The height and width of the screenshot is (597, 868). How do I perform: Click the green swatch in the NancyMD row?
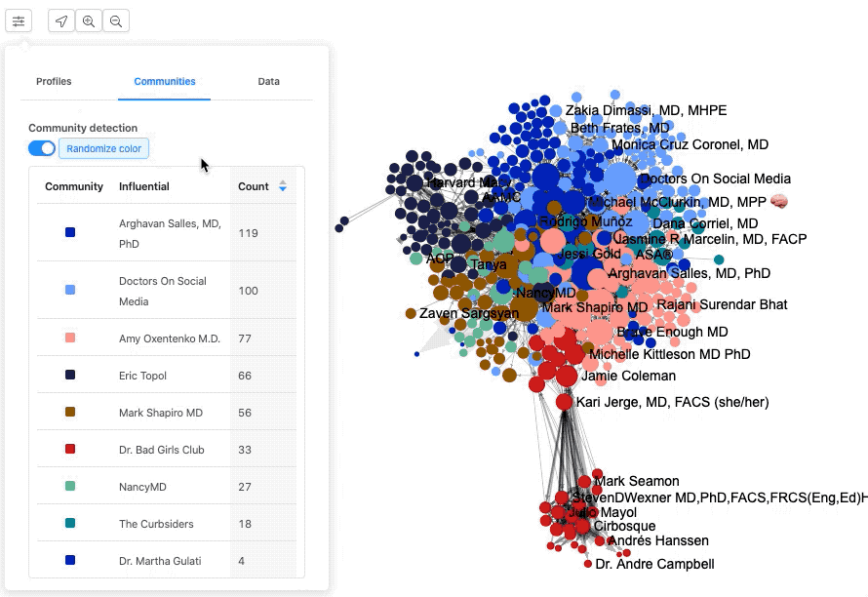coord(70,486)
